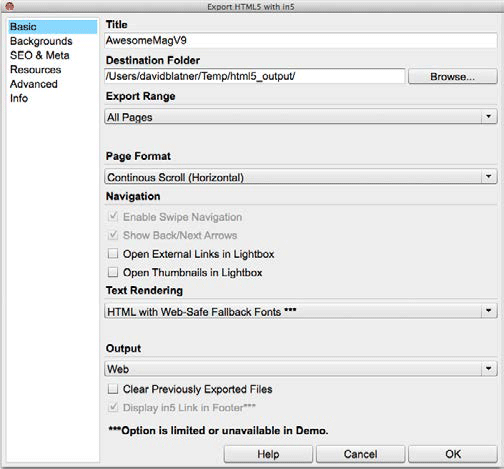The width and height of the screenshot is (504, 469).
Task: Open the Output dropdown set to Web
Action: [x=301, y=369]
